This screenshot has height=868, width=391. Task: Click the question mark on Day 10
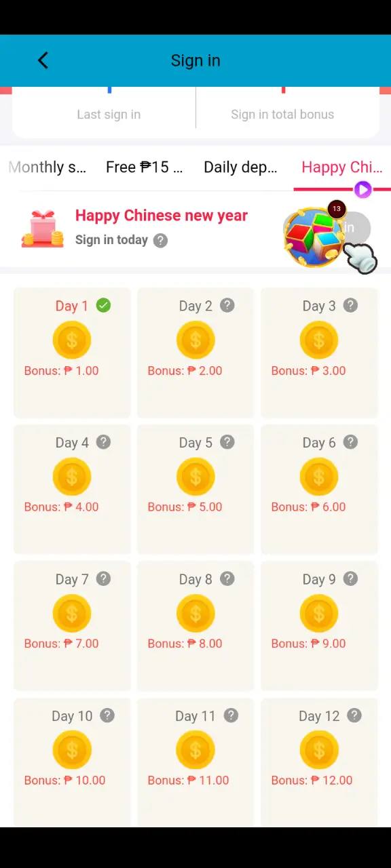[x=107, y=715]
